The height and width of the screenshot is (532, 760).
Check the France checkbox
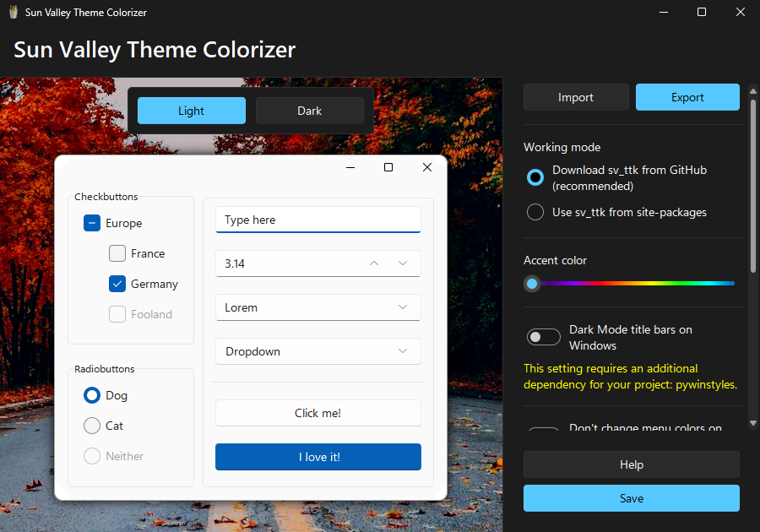117,254
